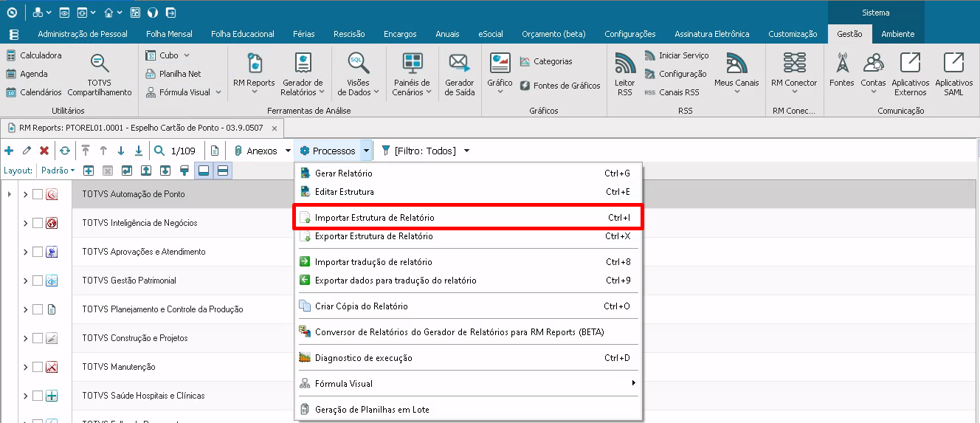Toggle checkbox for TOTVS Saúde Hospitais e Clínicas
This screenshot has width=980, height=423.
pos(38,396)
